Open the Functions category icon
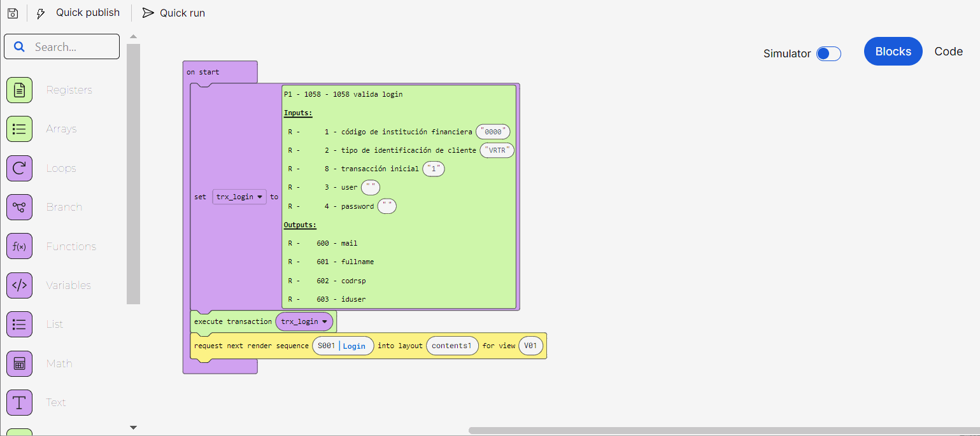This screenshot has height=436, width=980. (19, 246)
